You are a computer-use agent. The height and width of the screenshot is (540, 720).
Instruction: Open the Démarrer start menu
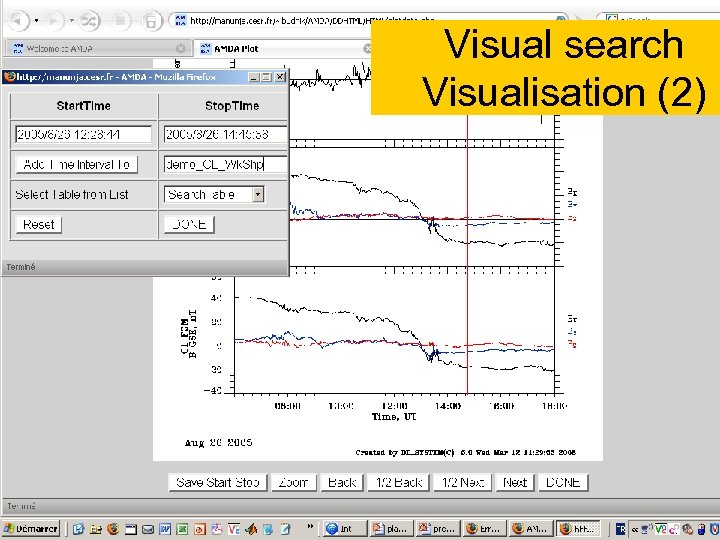(30, 529)
